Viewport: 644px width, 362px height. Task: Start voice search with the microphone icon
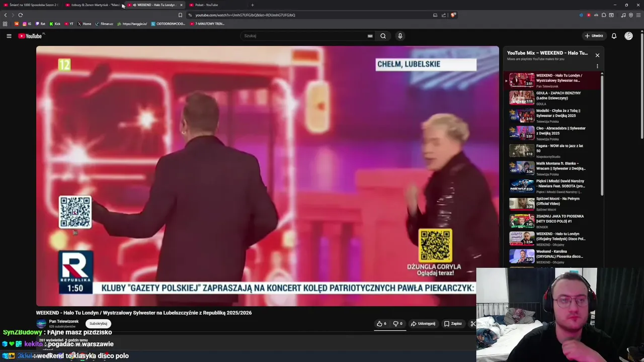400,36
